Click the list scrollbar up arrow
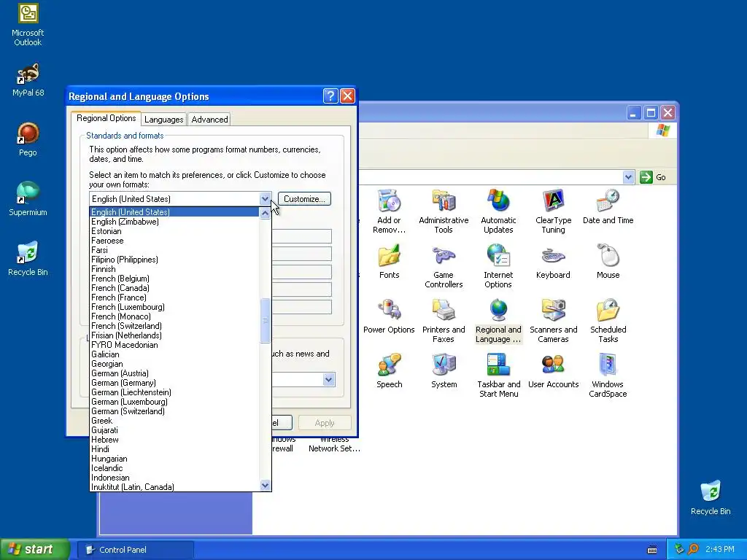The height and width of the screenshot is (560, 747). pos(265,213)
